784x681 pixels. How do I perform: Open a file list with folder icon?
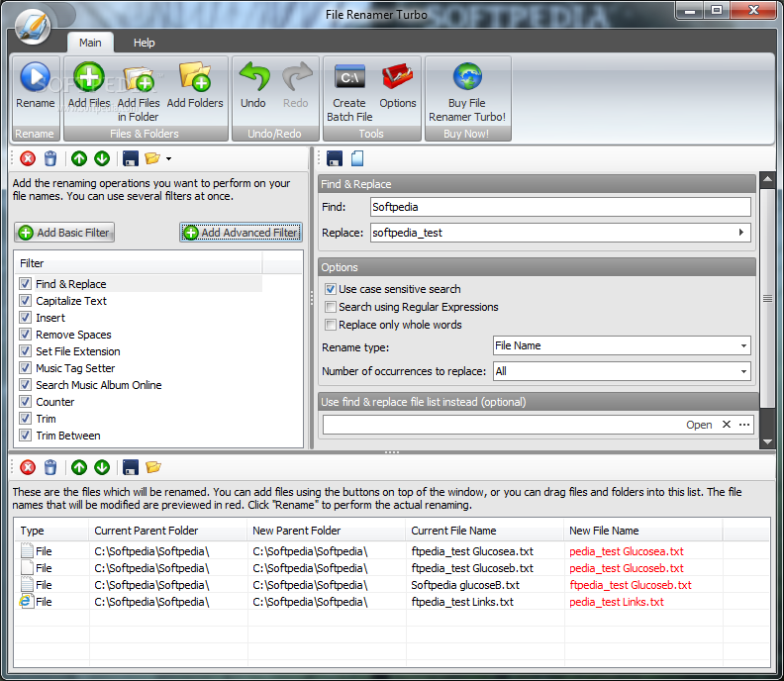tap(153, 467)
